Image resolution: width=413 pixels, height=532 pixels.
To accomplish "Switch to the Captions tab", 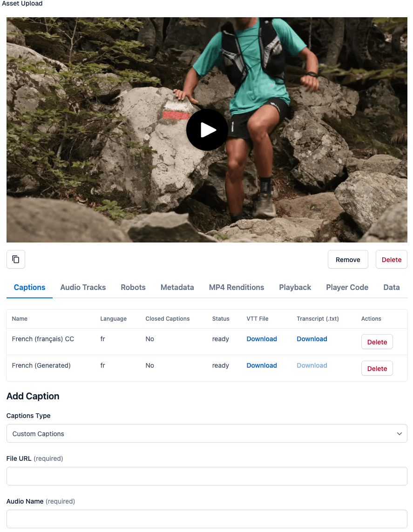I will pos(29,287).
